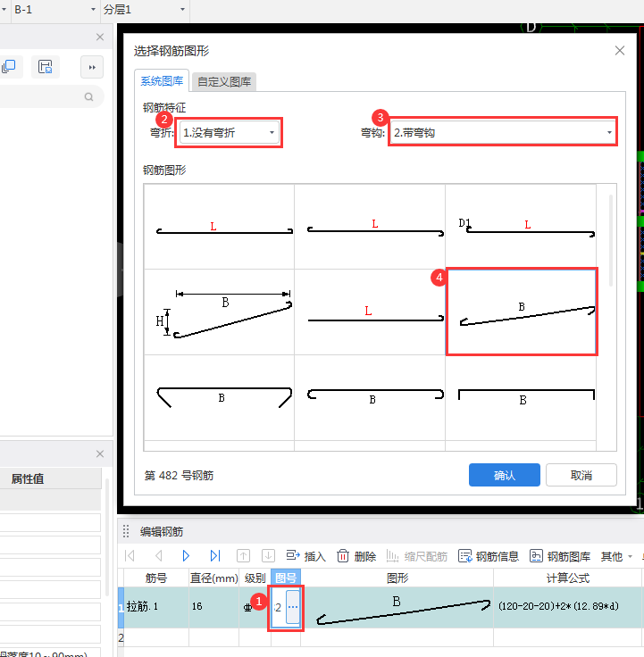Select the B-H inclined hooked bar shape

coord(219,312)
